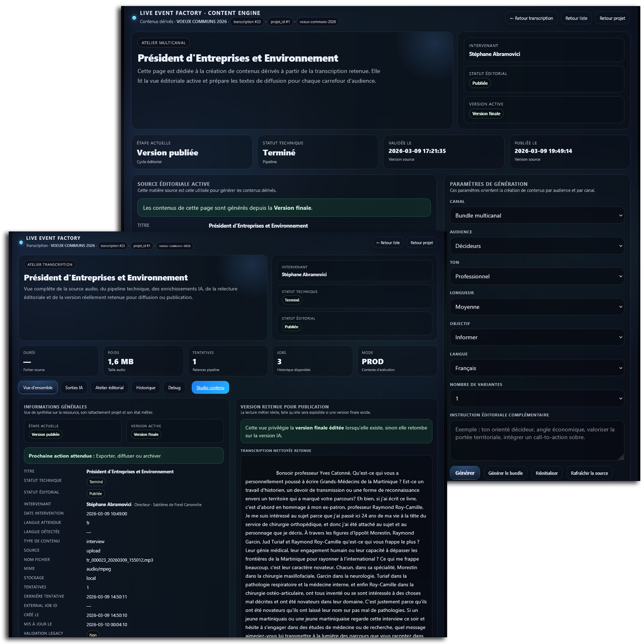Click into the Instruction éditoriale complémentaire text area

(536, 440)
